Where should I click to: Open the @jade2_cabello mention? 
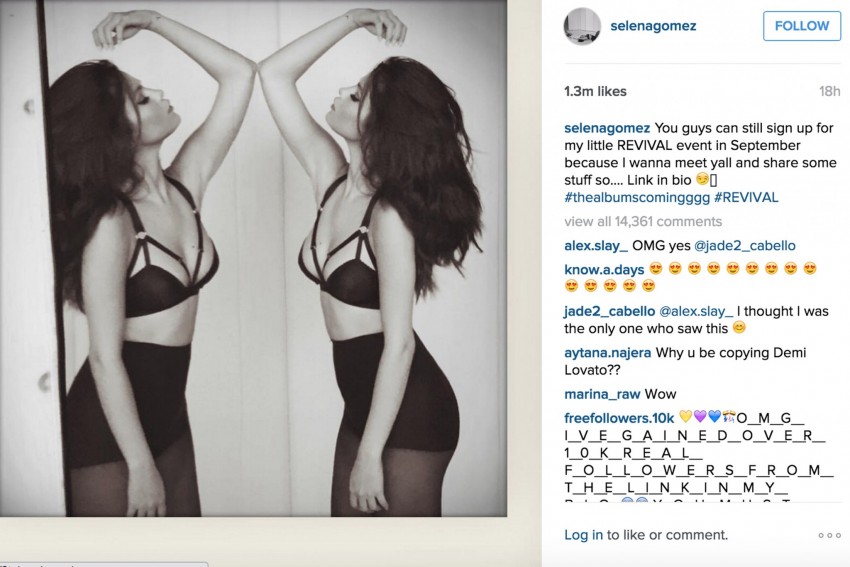[745, 246]
